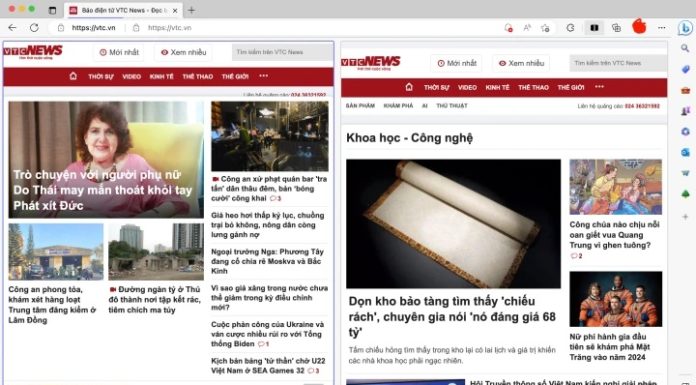Image resolution: width=696 pixels, height=385 pixels.
Task: Open a new tab with the plus button
Action: pos(191,10)
